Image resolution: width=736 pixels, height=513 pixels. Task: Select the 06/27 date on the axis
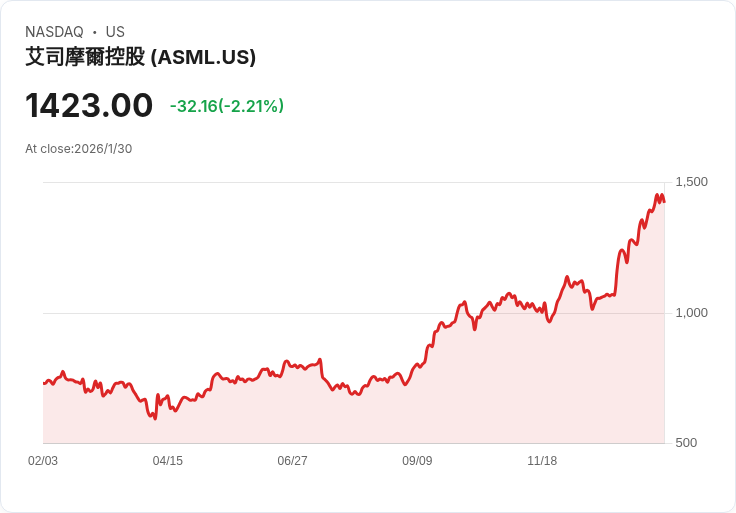point(292,460)
